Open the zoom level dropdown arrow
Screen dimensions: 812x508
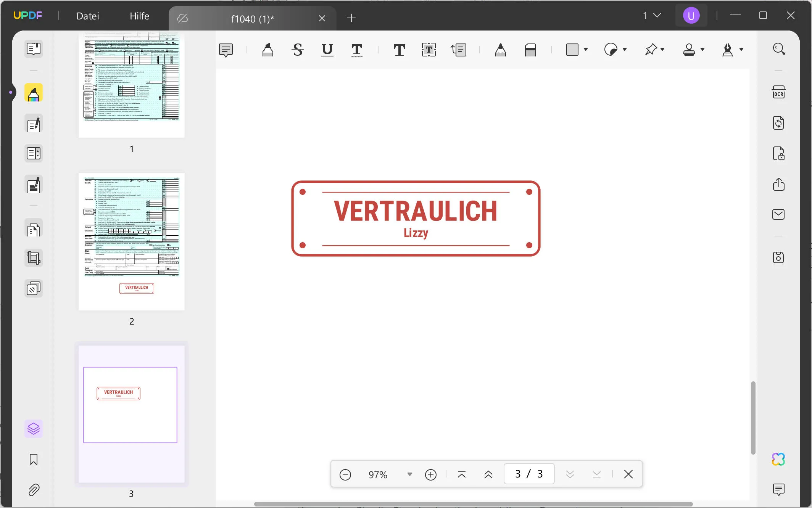pyautogui.click(x=410, y=474)
